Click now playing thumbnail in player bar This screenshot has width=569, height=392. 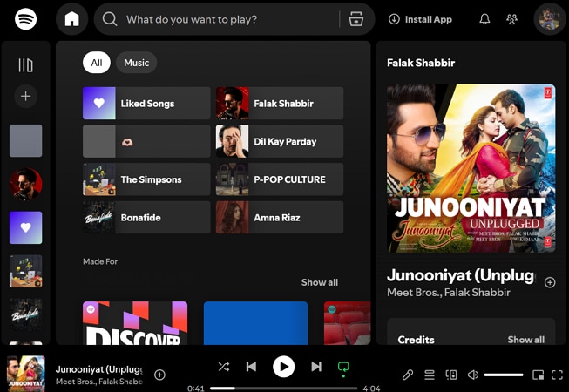click(26, 374)
